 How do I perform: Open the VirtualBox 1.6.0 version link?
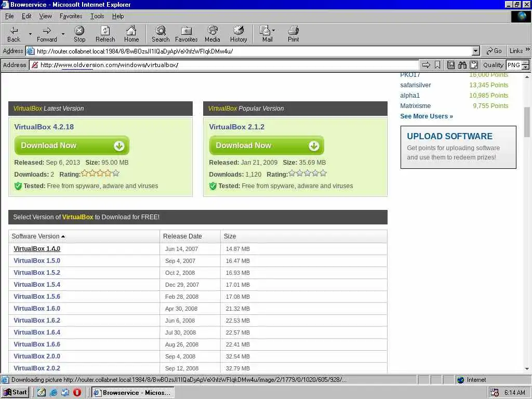pos(37,309)
